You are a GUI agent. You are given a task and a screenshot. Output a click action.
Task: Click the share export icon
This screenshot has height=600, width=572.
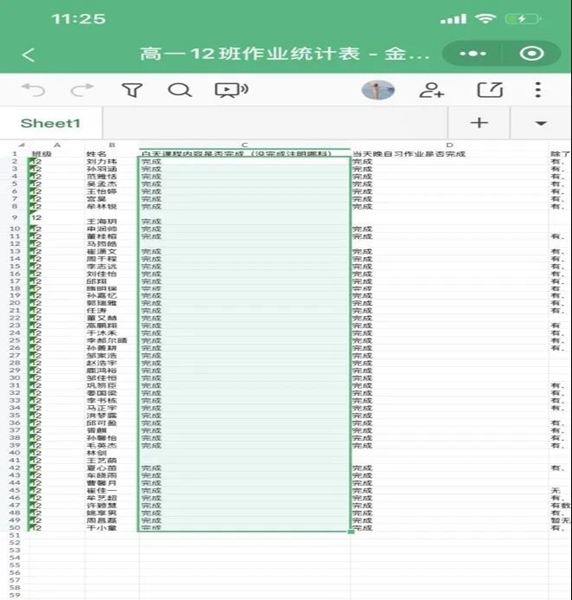point(490,90)
